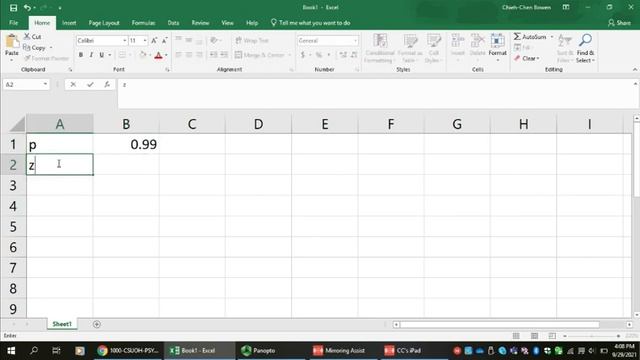Toggle Underline formatting
Image resolution: width=640 pixels, height=360 pixels.
pos(101,55)
